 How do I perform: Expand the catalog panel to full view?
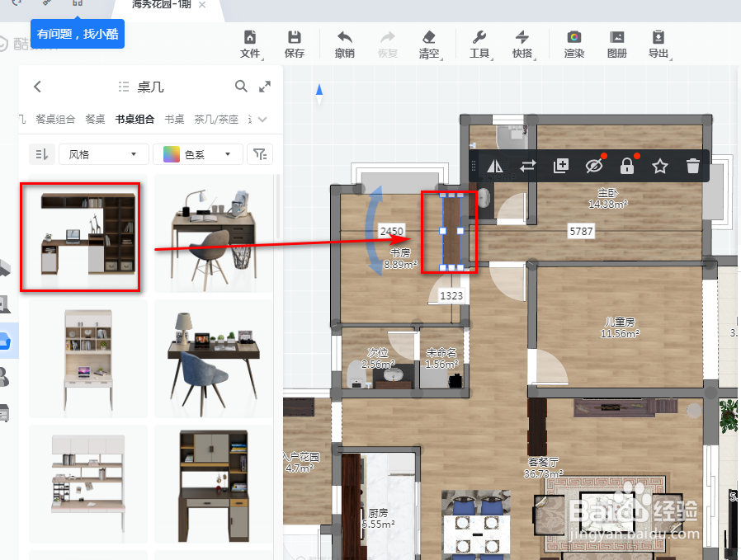coord(265,87)
